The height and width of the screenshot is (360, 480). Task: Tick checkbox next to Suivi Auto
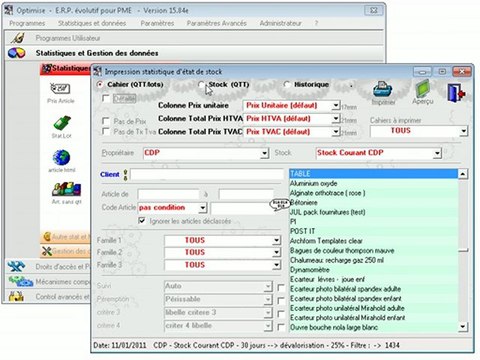(281, 287)
